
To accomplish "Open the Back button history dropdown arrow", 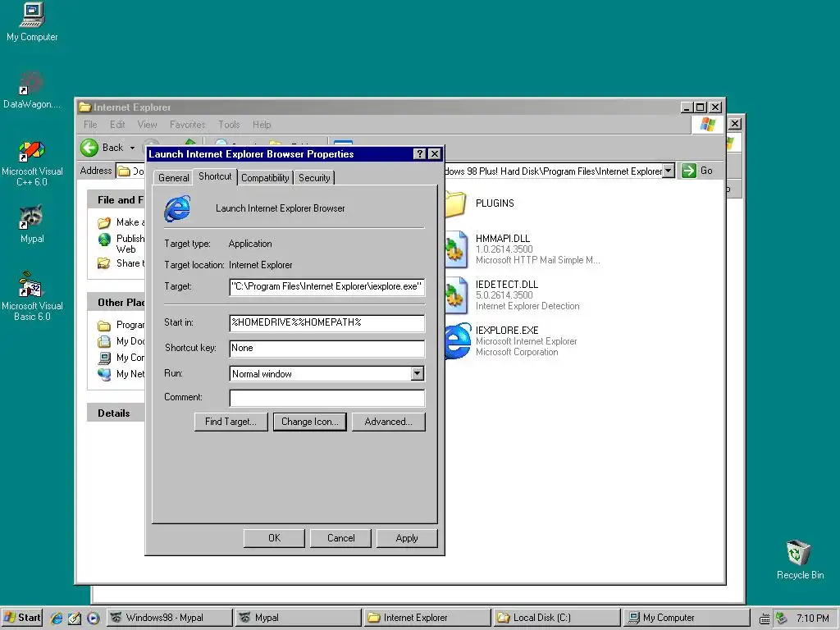I will 132,148.
